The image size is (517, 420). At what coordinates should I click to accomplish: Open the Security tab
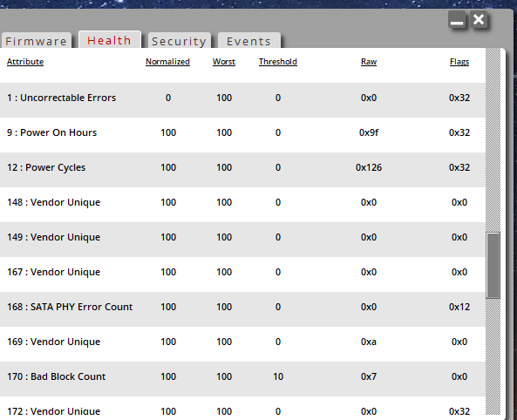coord(179,41)
